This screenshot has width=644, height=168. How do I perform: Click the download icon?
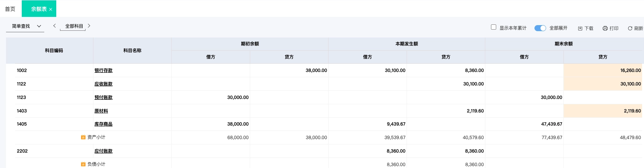click(x=580, y=28)
